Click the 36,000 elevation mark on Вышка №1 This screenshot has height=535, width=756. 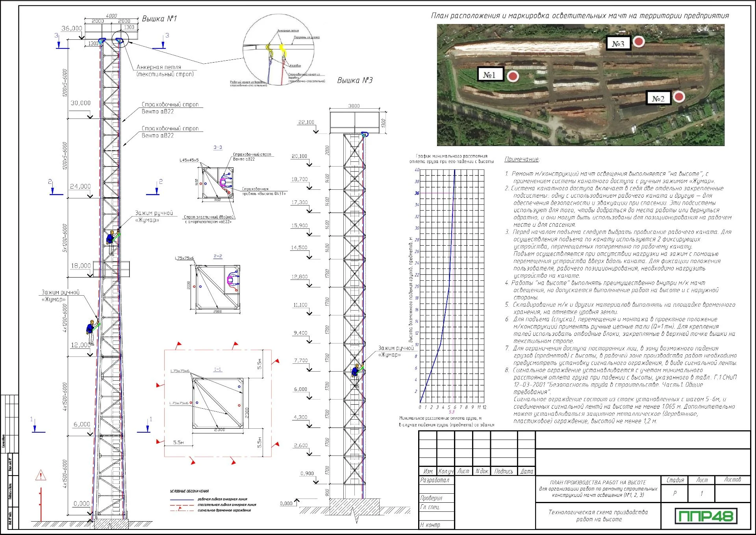pyautogui.click(x=72, y=28)
